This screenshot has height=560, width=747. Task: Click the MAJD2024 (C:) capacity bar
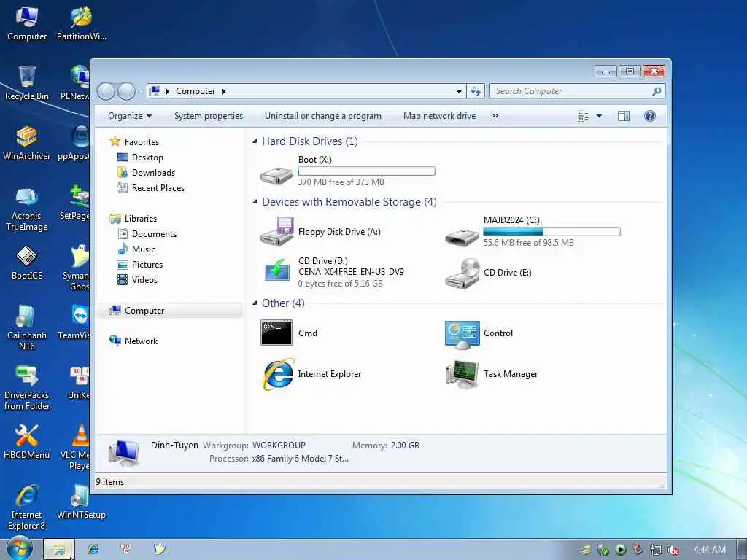click(551, 231)
